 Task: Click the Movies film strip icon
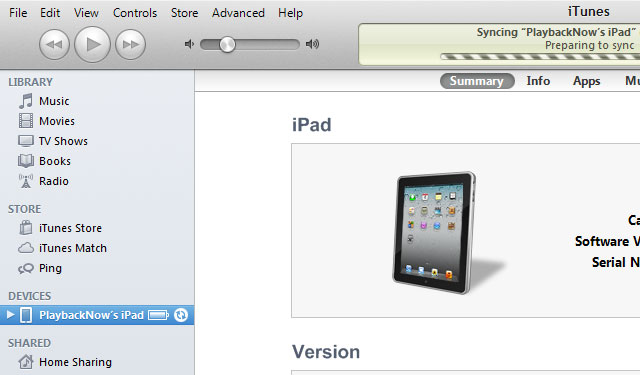[26, 121]
